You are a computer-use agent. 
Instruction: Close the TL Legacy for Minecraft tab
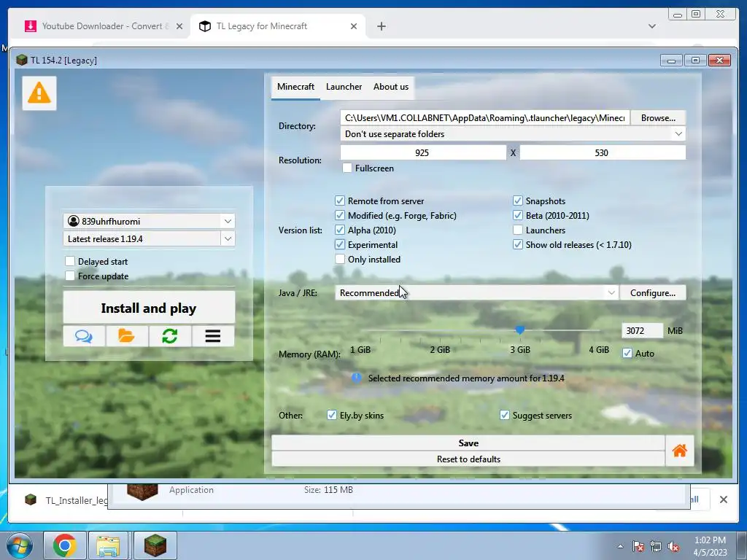(354, 26)
